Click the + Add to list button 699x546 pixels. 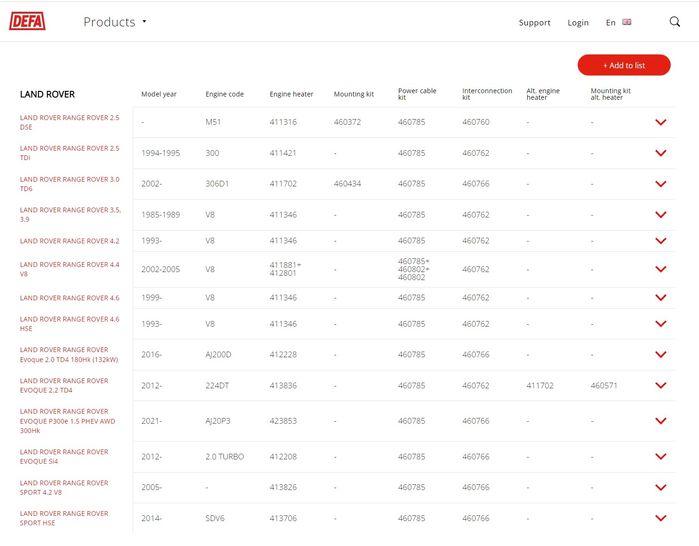coord(624,65)
